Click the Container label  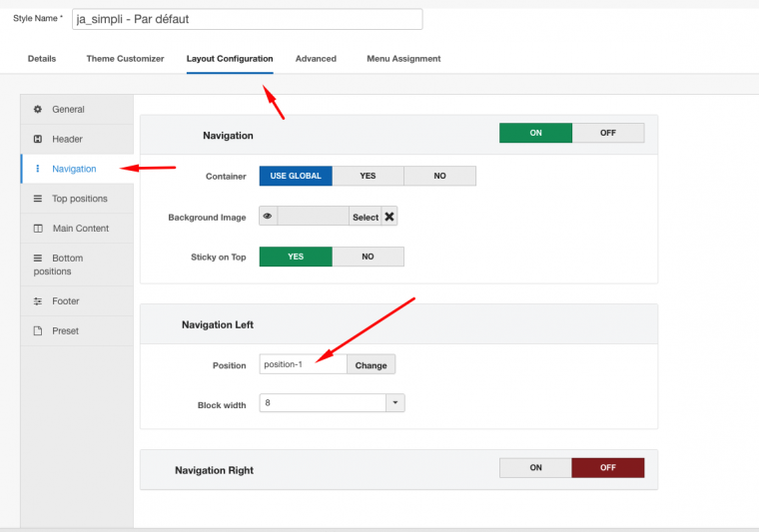[x=226, y=177]
